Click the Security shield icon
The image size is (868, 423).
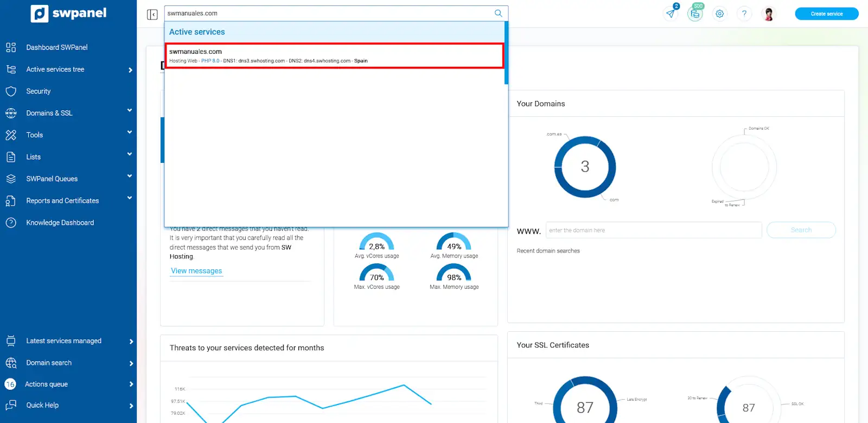[x=11, y=91]
